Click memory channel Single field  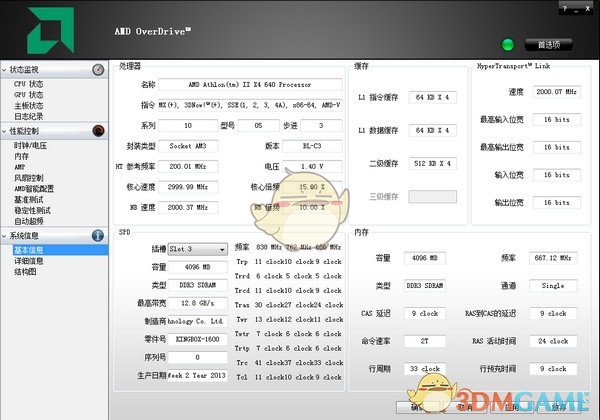click(x=553, y=286)
